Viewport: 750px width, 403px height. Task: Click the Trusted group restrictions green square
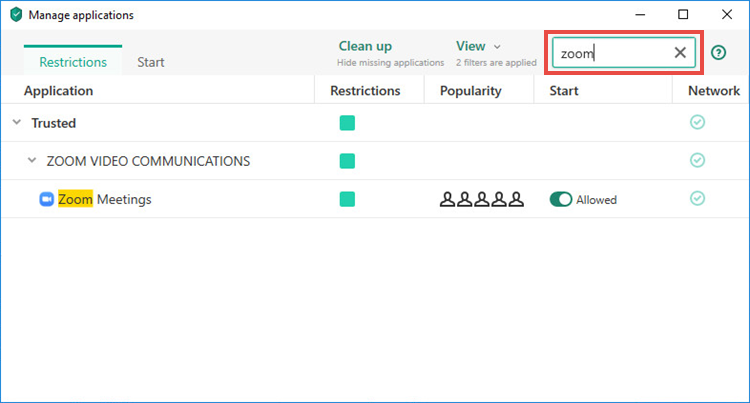(347, 123)
